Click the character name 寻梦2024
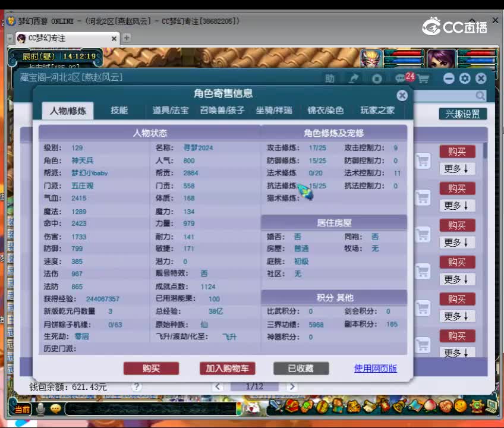The height and width of the screenshot is (428, 504). click(x=198, y=148)
